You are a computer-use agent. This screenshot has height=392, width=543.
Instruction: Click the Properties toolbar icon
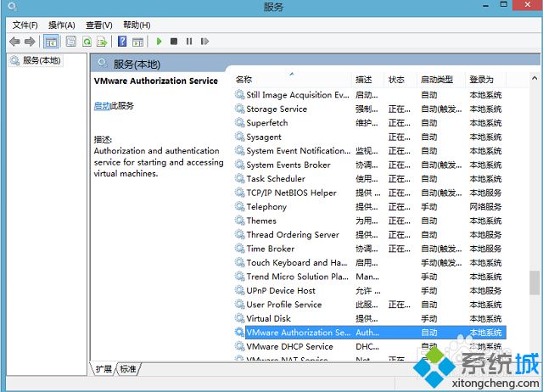71,42
